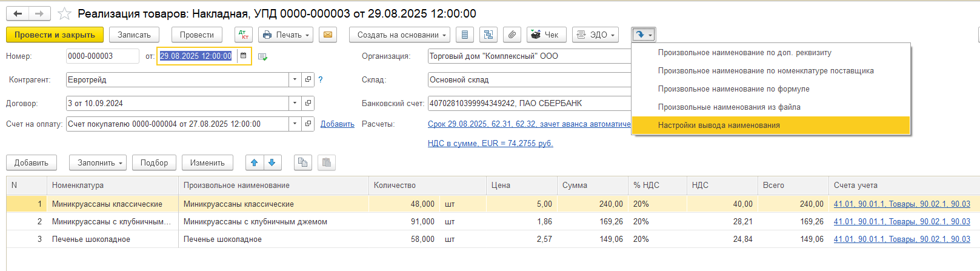
Task: Expand Создать на основании menu
Action: (400, 35)
